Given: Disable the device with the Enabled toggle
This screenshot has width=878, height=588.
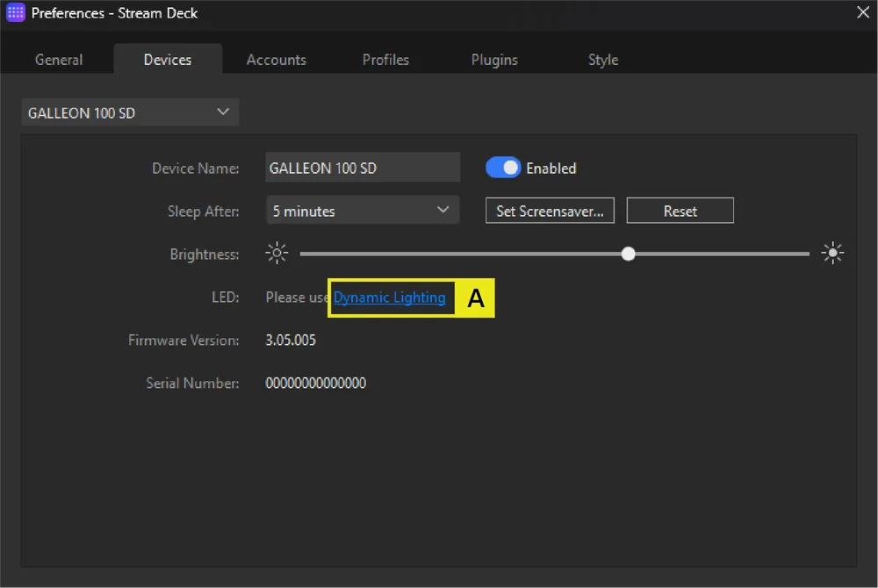Looking at the screenshot, I should pos(503,168).
